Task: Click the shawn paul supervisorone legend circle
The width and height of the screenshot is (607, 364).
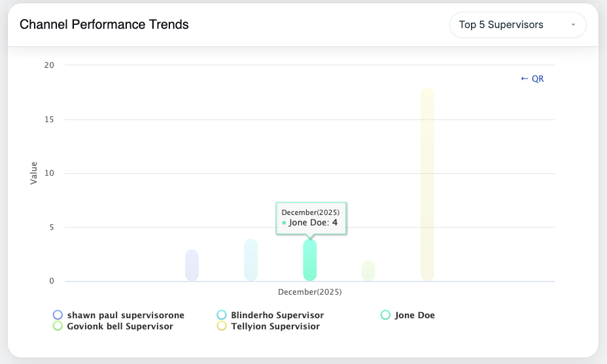Action: coord(58,315)
